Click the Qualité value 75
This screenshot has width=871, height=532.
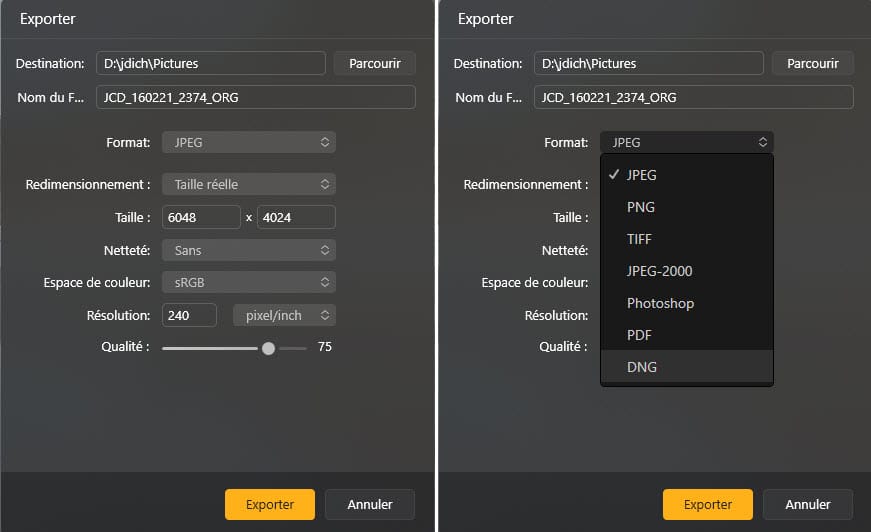tap(324, 347)
